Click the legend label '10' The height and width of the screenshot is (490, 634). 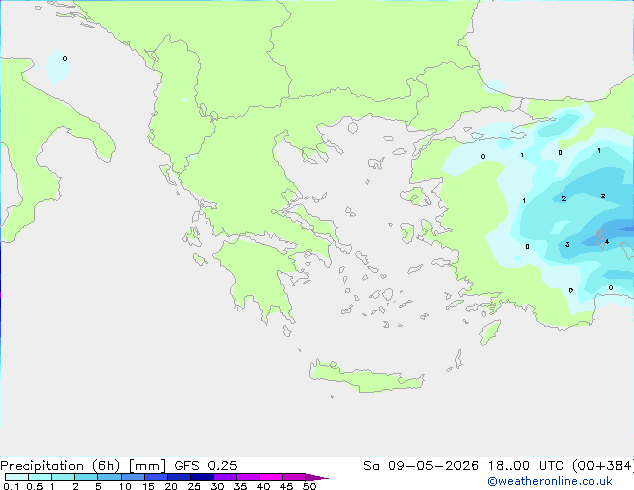[x=125, y=486]
